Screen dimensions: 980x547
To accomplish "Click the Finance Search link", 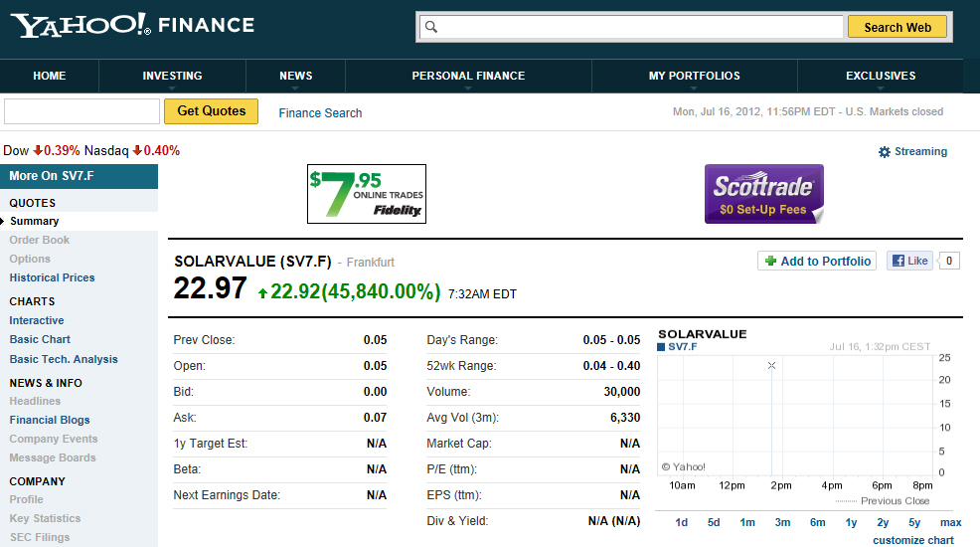I will [x=320, y=113].
